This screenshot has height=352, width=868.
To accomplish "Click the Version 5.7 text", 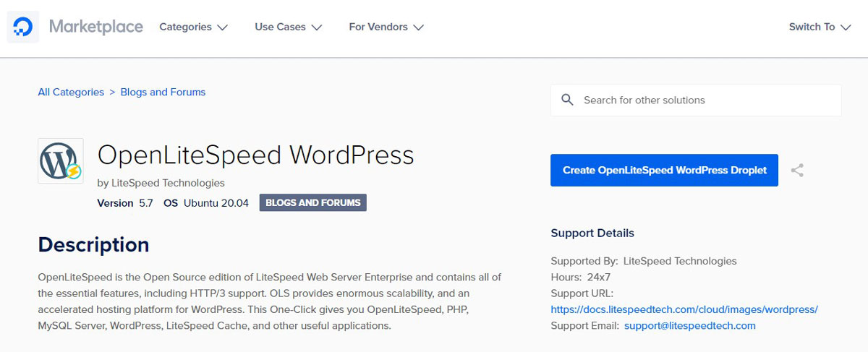I will 125,203.
